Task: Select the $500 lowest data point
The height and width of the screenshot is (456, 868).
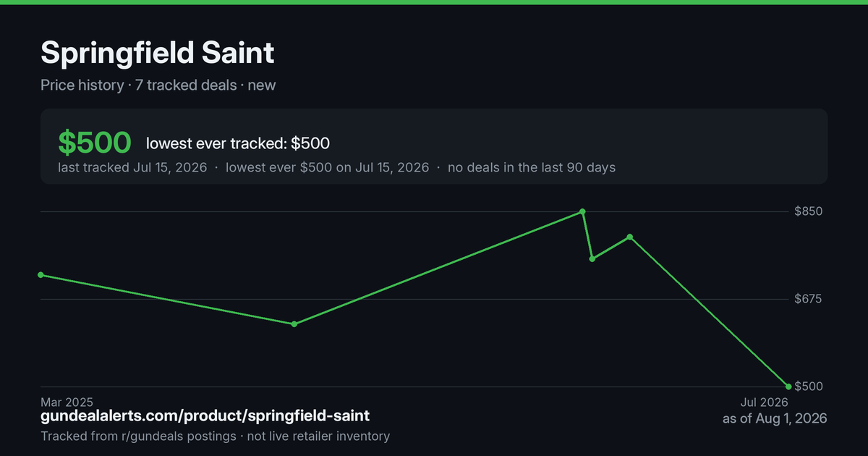Action: 788,387
